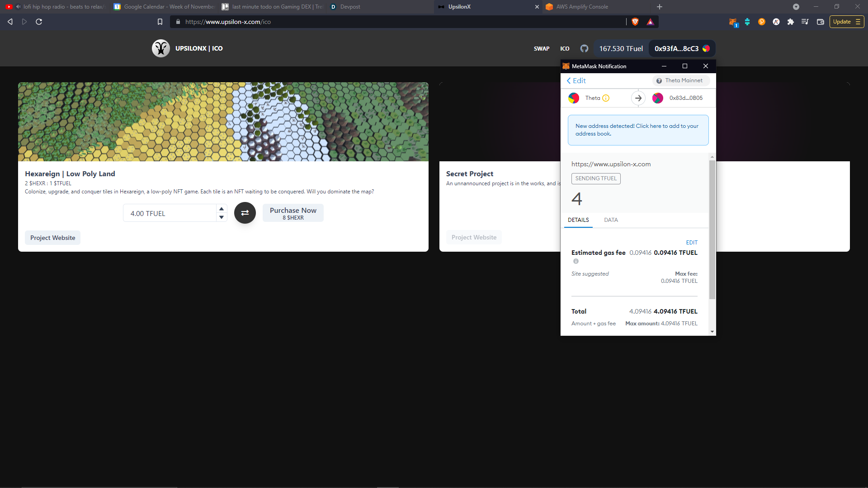Screen dimensions: 868x488
Task: Click the GitHub icon in the header
Action: [584, 48]
